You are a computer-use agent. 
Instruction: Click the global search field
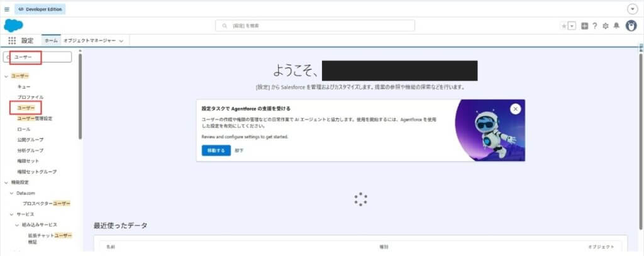(315, 26)
